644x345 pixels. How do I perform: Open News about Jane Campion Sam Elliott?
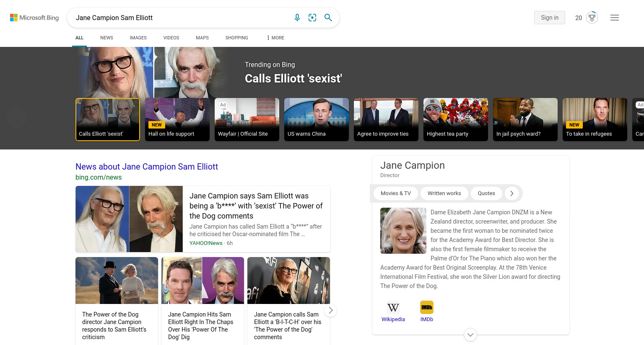(147, 167)
